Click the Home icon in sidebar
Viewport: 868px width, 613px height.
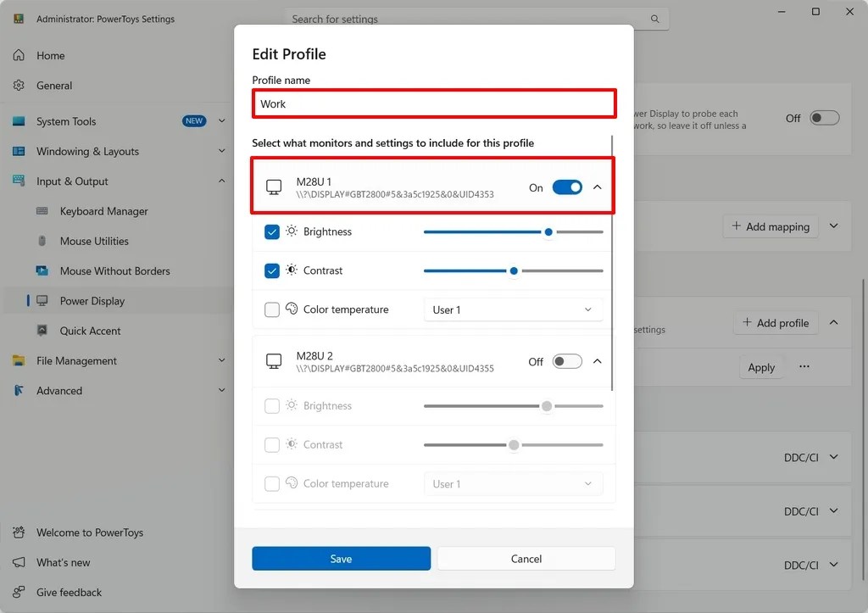coord(19,55)
